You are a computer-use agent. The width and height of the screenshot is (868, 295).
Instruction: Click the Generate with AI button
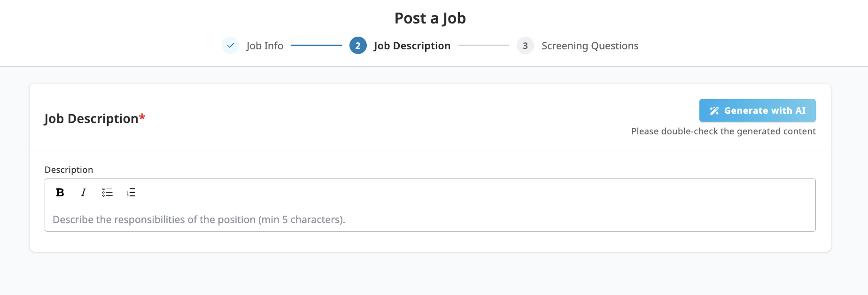pyautogui.click(x=757, y=110)
